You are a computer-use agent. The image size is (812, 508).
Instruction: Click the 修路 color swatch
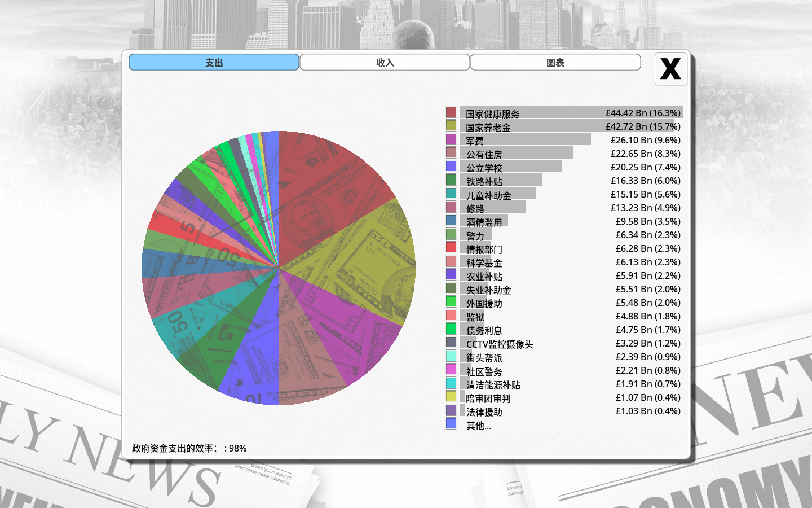pos(451,207)
